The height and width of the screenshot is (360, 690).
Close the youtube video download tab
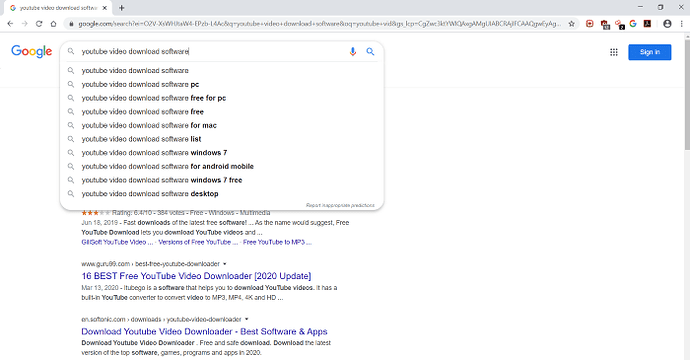coord(105,8)
